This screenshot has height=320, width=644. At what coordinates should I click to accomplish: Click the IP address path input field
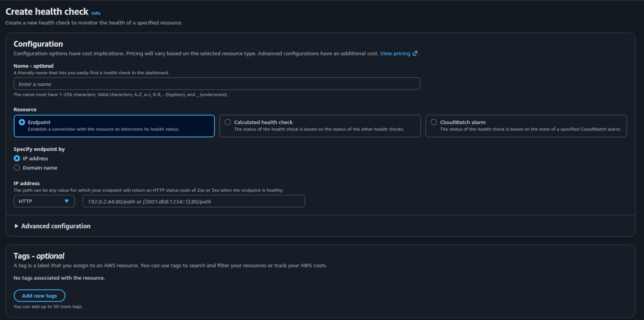click(x=193, y=201)
